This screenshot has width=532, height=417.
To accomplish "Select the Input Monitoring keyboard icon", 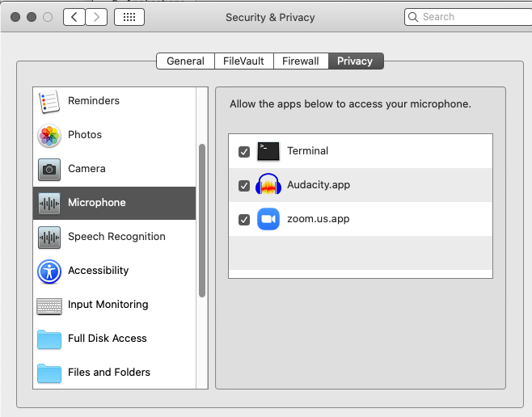I will click(x=49, y=306).
